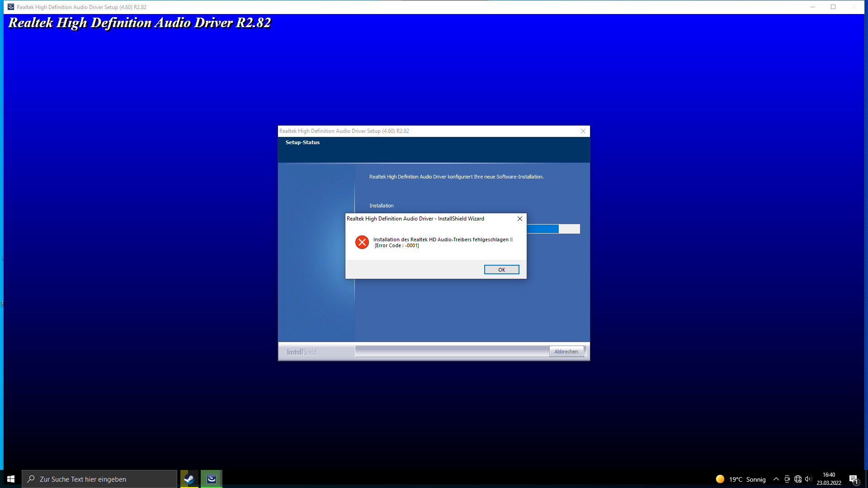Open the notification center icon
The width and height of the screenshot is (868, 488).
pos(853,479)
